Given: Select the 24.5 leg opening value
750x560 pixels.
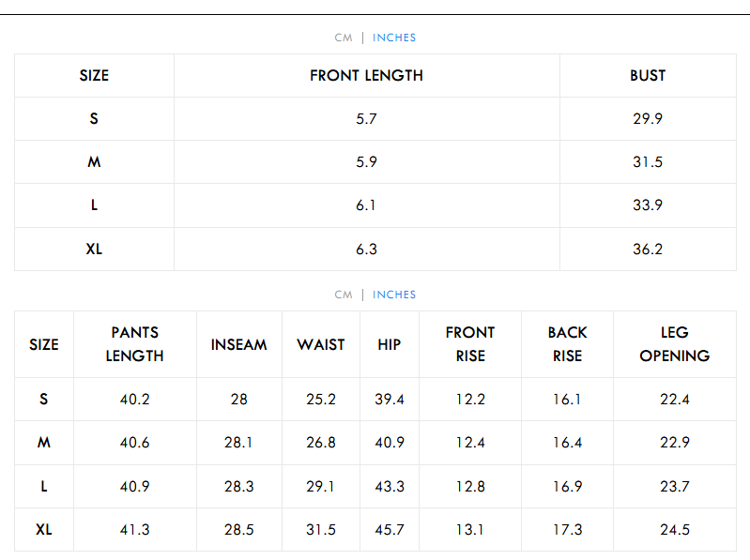Looking at the screenshot, I should tap(674, 530).
